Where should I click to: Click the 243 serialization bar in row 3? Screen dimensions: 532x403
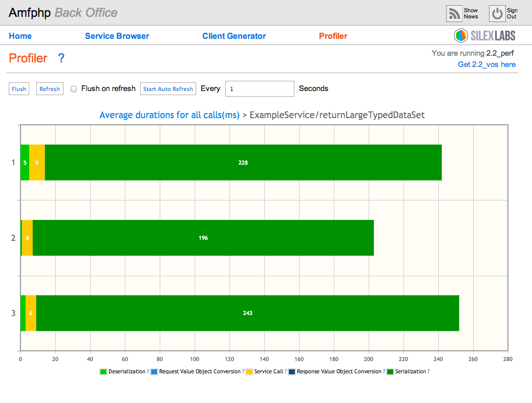[247, 313]
